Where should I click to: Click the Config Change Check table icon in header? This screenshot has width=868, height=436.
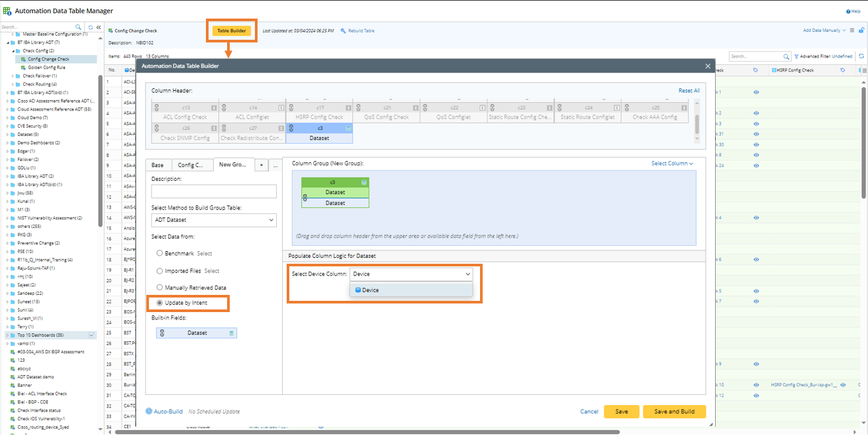[x=111, y=30]
